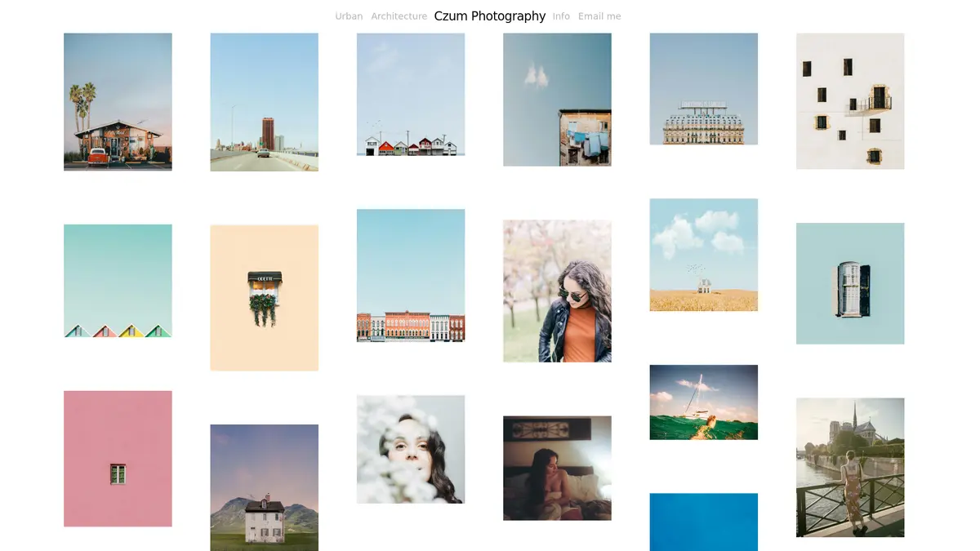Open the photo of palm trees over the motel
This screenshot has width=980, height=551.
point(118,101)
